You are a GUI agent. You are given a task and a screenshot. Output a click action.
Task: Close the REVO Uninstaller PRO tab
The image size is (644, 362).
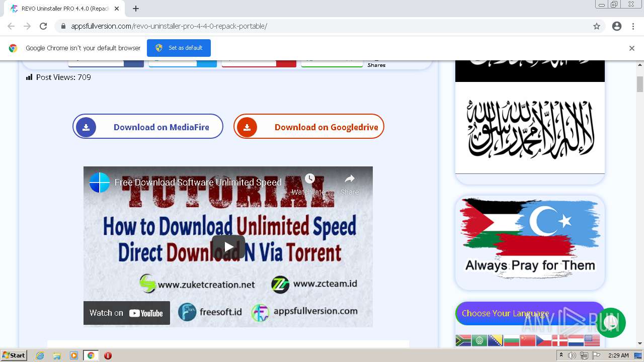click(x=117, y=9)
